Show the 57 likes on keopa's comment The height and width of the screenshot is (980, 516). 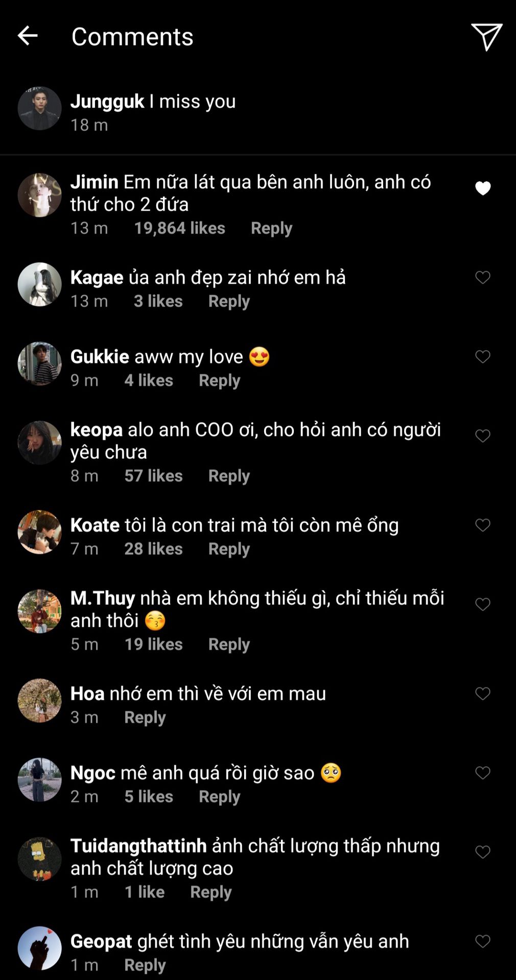(153, 476)
